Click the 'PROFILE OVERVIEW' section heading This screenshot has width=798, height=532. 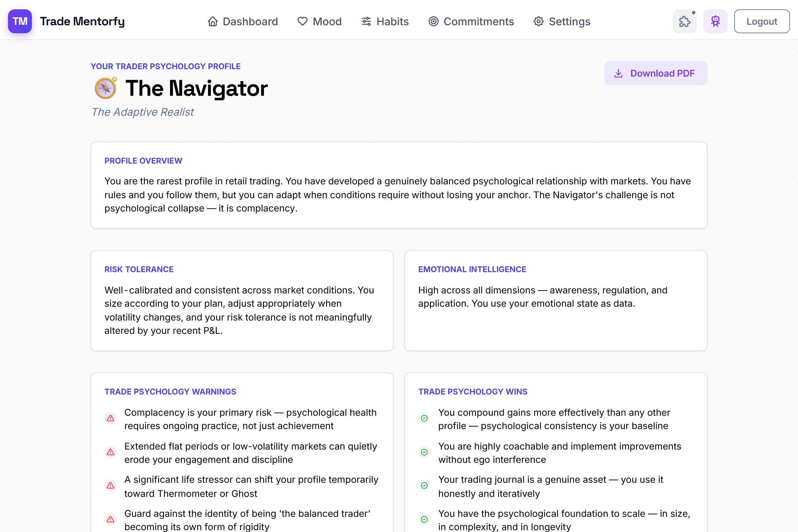coord(143,161)
